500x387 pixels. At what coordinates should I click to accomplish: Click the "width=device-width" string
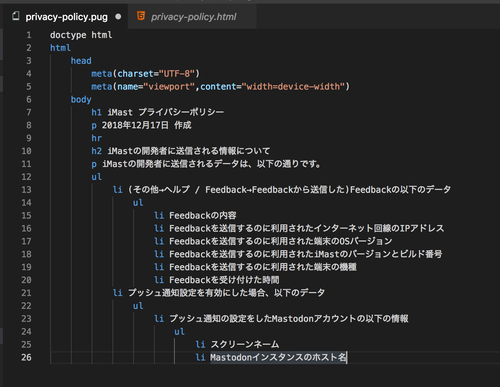[293, 87]
